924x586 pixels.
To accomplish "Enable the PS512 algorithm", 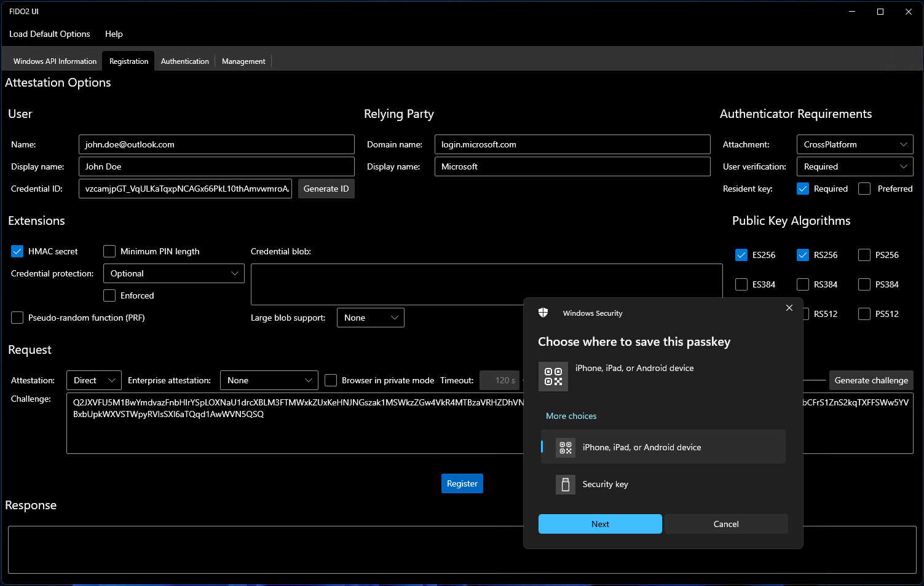I will tap(864, 314).
